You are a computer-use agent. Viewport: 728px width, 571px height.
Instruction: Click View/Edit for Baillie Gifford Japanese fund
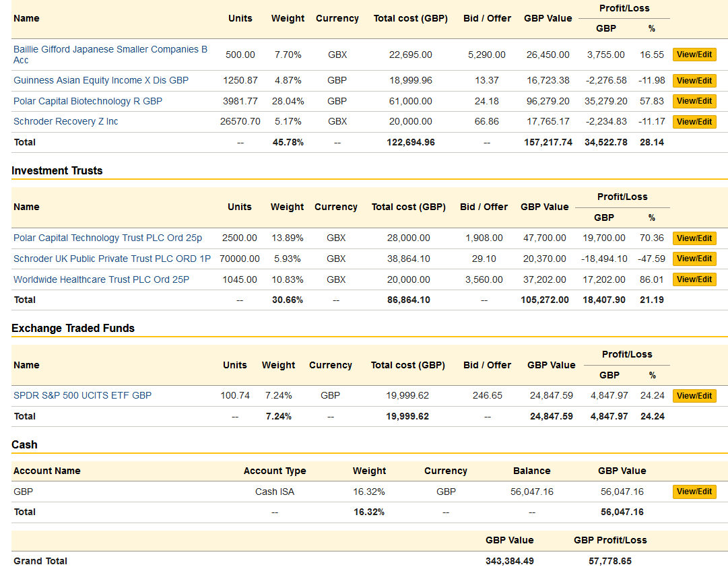pos(694,55)
